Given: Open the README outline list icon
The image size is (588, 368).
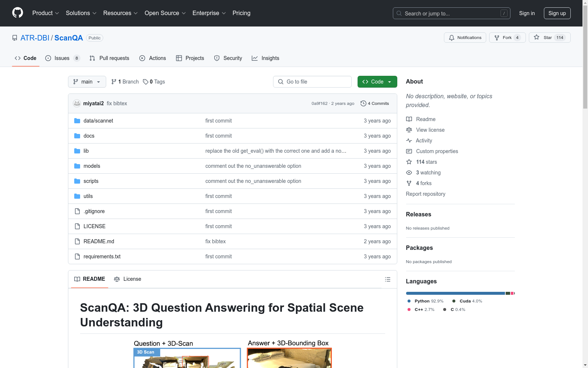Looking at the screenshot, I should coord(387,279).
